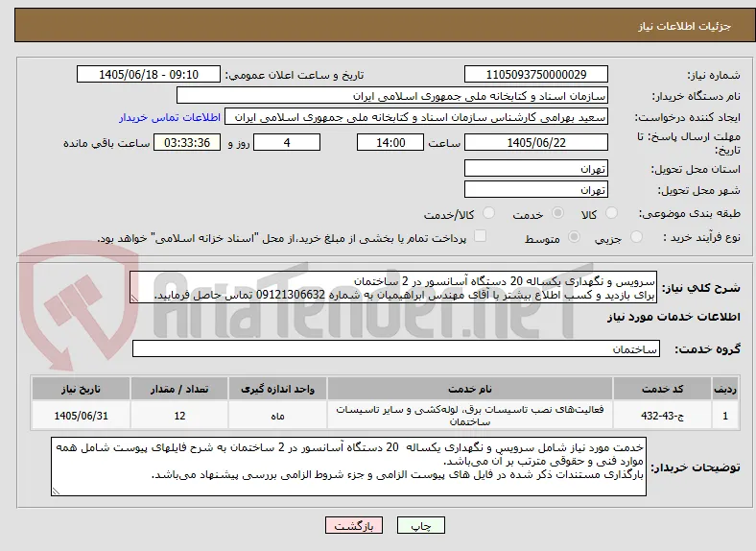Click the delivery city field تهران
Screen dimensions: 756x551
click(536, 190)
